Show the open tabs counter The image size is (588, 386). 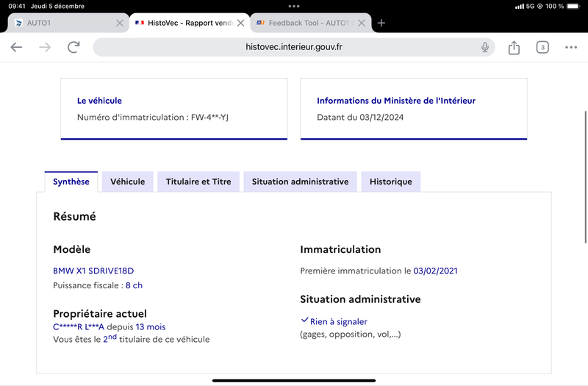coord(542,47)
